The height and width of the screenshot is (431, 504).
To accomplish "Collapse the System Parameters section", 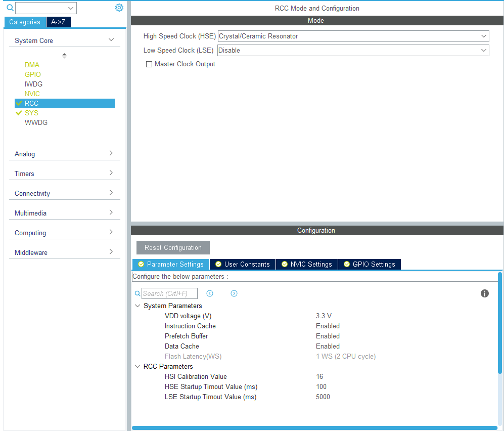I will click(138, 306).
